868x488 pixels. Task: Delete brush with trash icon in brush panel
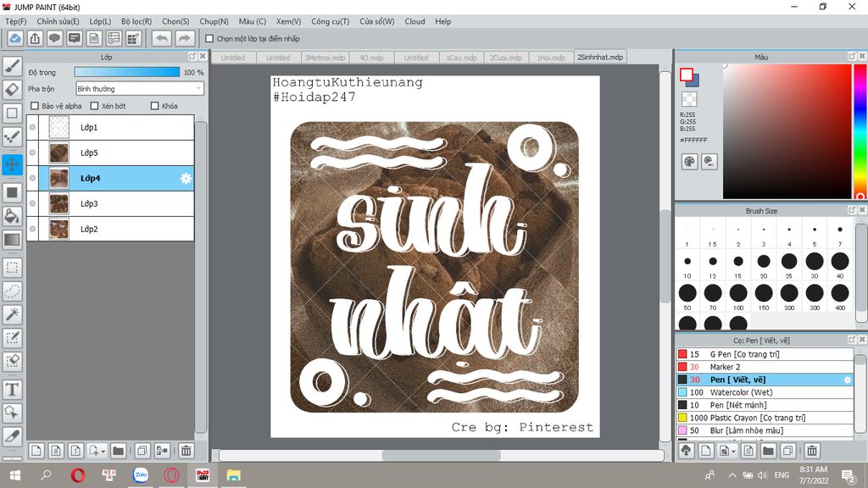pyautogui.click(x=811, y=451)
